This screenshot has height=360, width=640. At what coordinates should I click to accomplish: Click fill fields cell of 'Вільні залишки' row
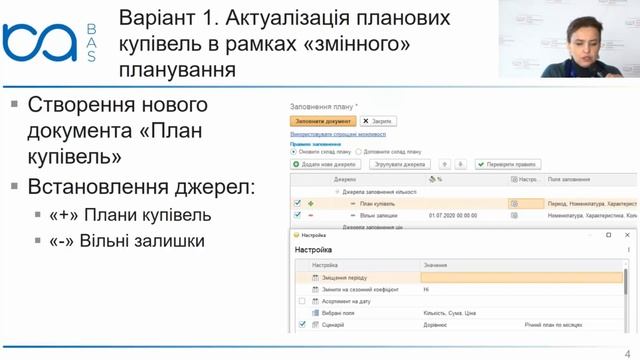click(592, 215)
